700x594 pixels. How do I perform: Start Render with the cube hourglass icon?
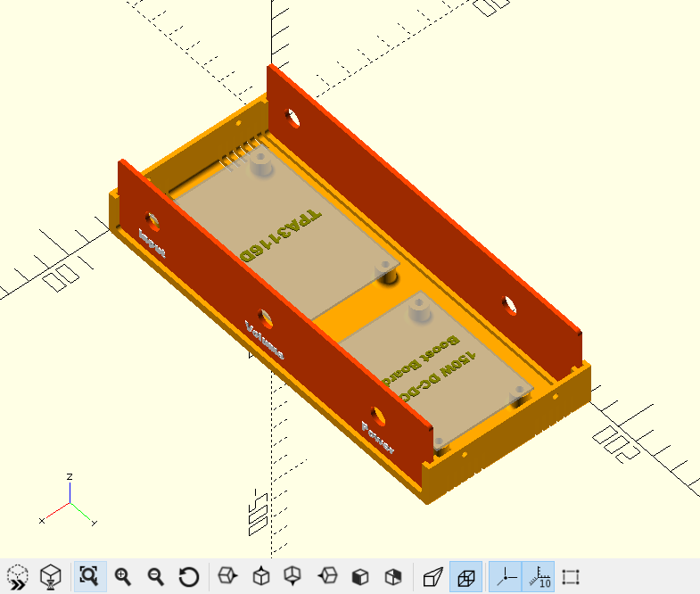pyautogui.click(x=50, y=576)
